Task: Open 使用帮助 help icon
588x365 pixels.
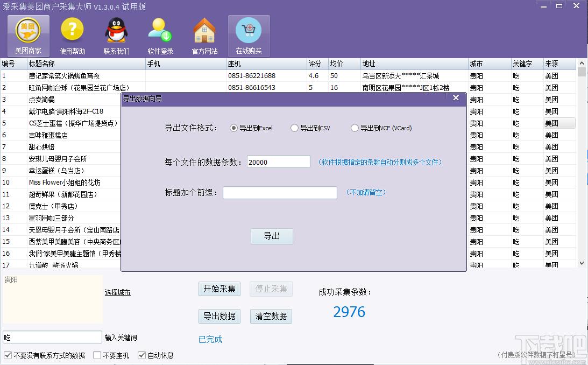Action: [73, 37]
